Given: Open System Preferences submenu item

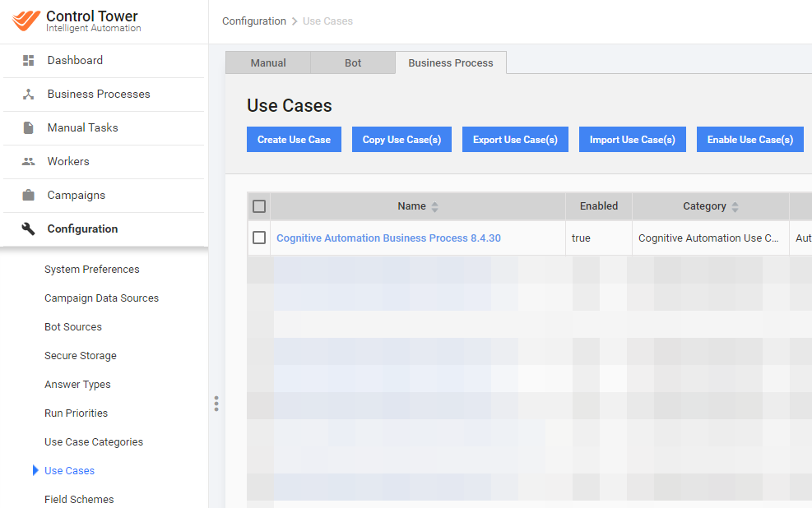Looking at the screenshot, I should pyautogui.click(x=91, y=269).
